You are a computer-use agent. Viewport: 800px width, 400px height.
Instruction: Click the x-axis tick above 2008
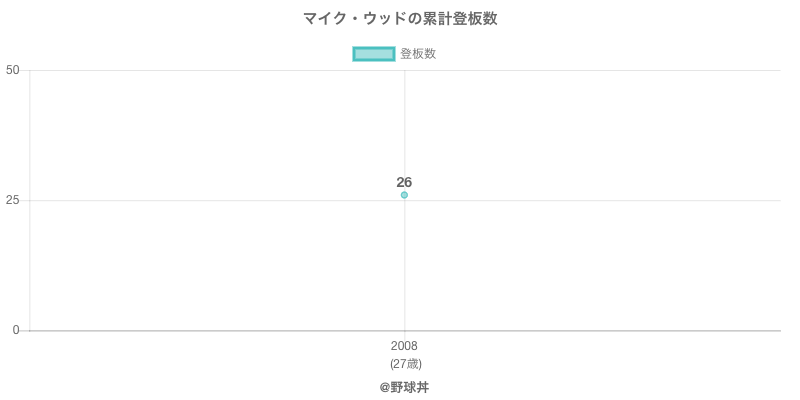click(404, 334)
